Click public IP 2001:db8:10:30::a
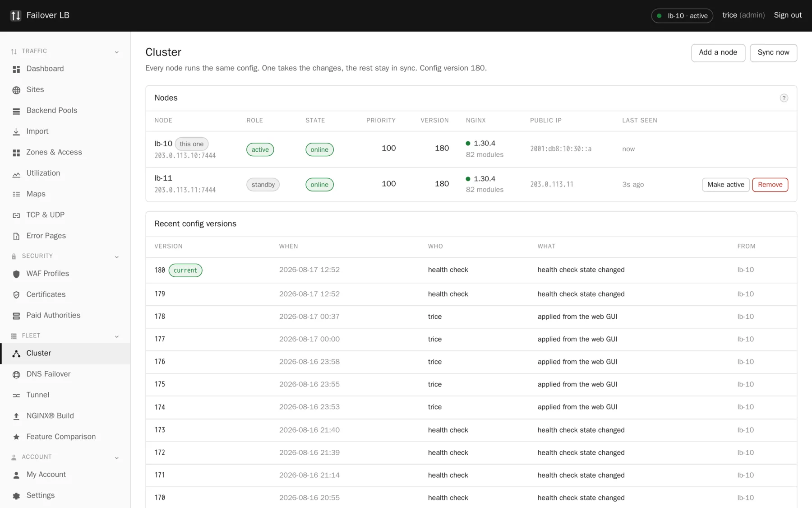 [561, 149]
